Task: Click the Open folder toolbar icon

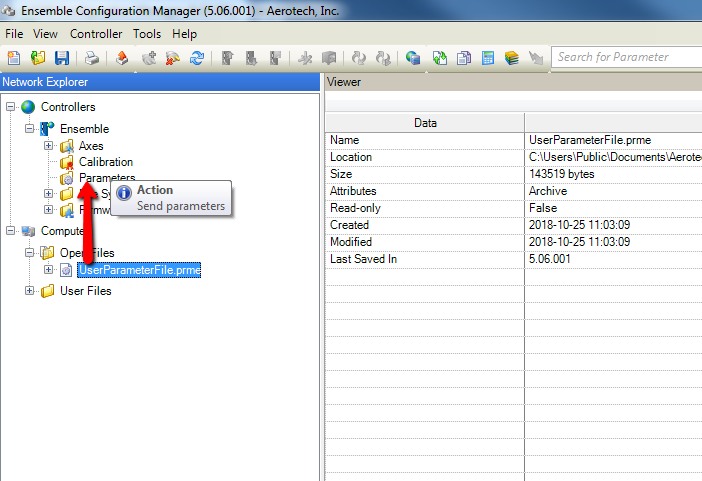Action: point(38,58)
